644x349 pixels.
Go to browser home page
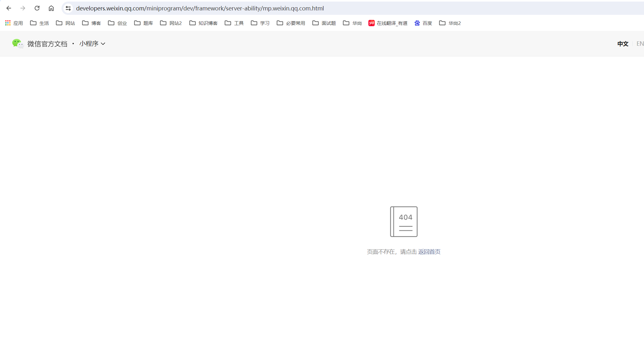[51, 8]
